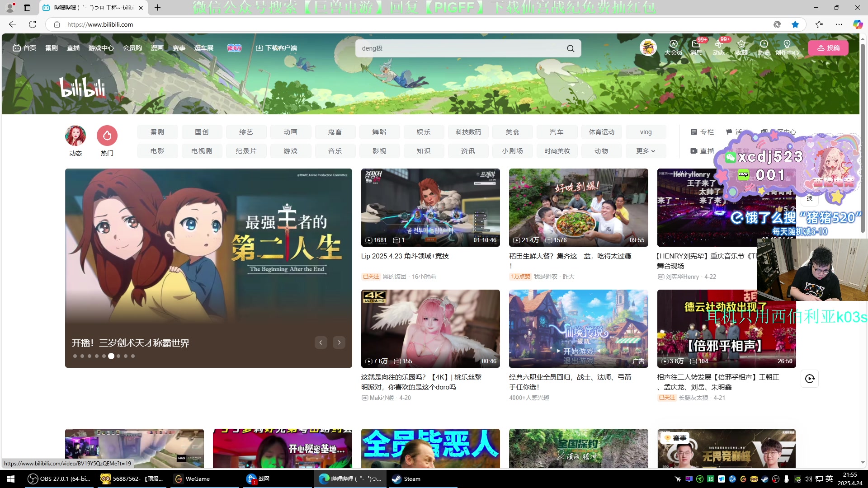Image resolution: width=868 pixels, height=488 pixels.
Task: Open 游戏中心 in top navigation
Action: (x=101, y=48)
